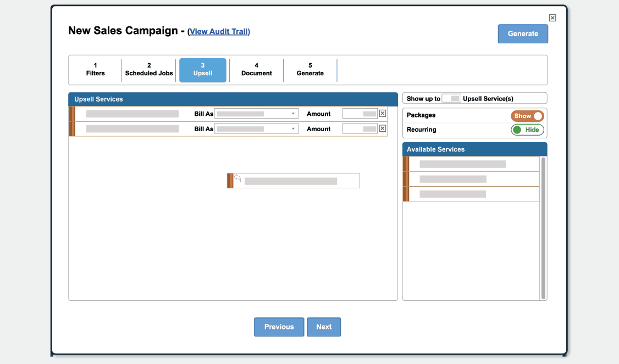Click the second upsell service name
Viewport: 619px width, 364px height.
pyautogui.click(x=132, y=129)
